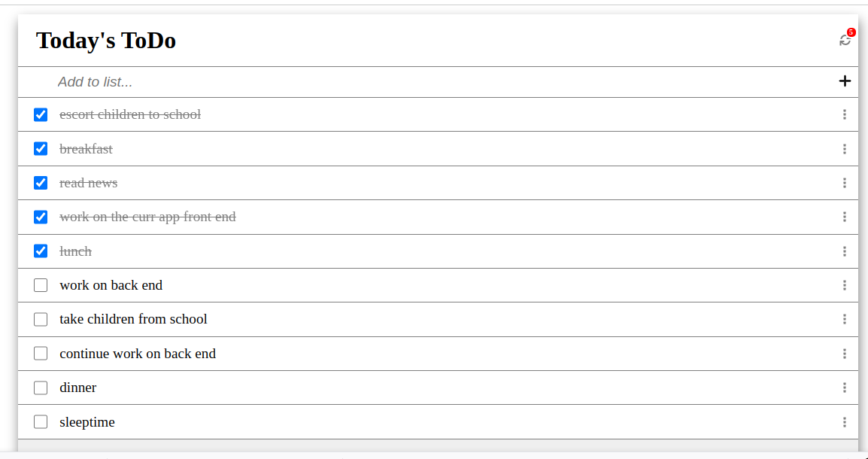Open the kebab menu for 'read news'
Image resolution: width=868 pixels, height=459 pixels.
(x=845, y=182)
